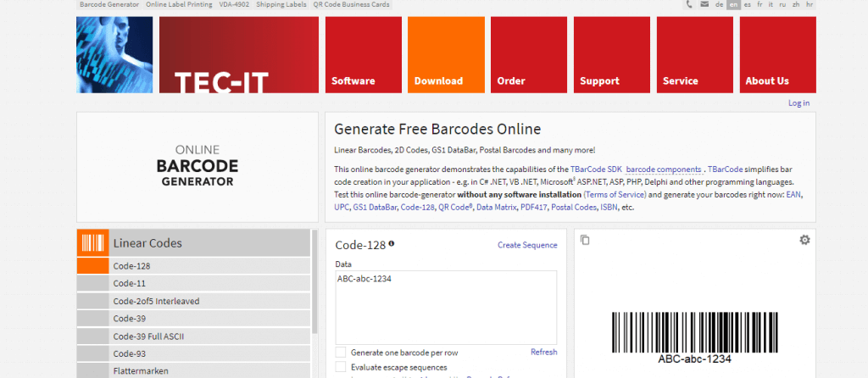The width and height of the screenshot is (868, 378).
Task: Open Online Label Printing link
Action: click(x=179, y=4)
